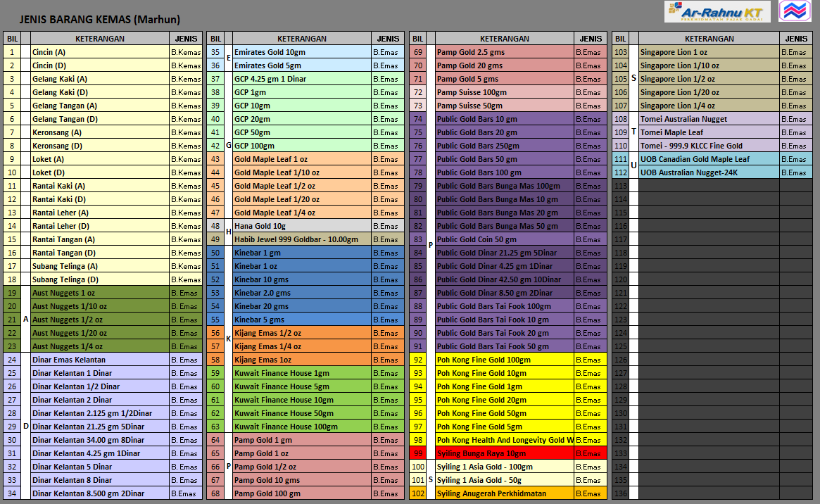Select 'UOB Canadian Gold Maple Leaf'
The width and height of the screenshot is (820, 504).
pos(709,159)
